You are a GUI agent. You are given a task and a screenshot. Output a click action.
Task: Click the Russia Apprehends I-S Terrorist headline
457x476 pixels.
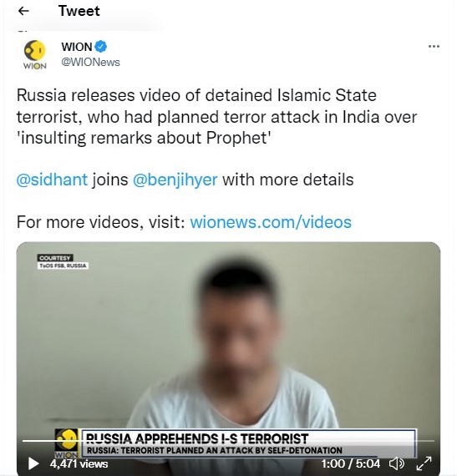point(197,438)
